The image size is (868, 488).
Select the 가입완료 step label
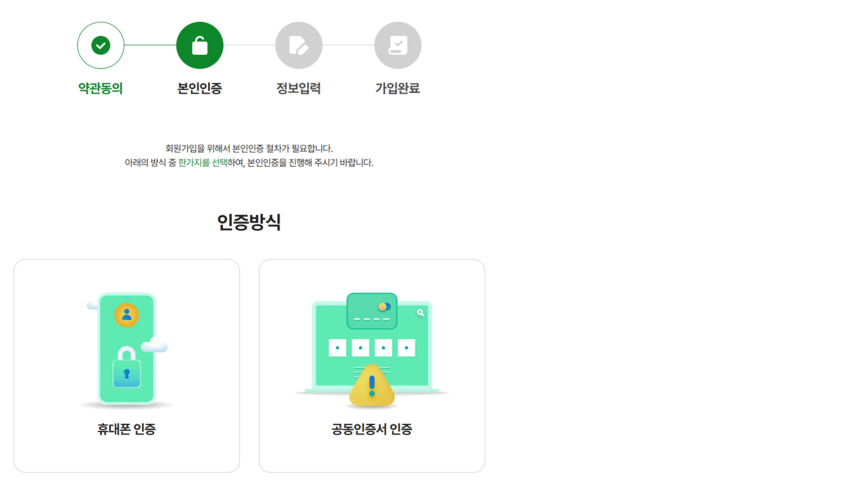(398, 88)
